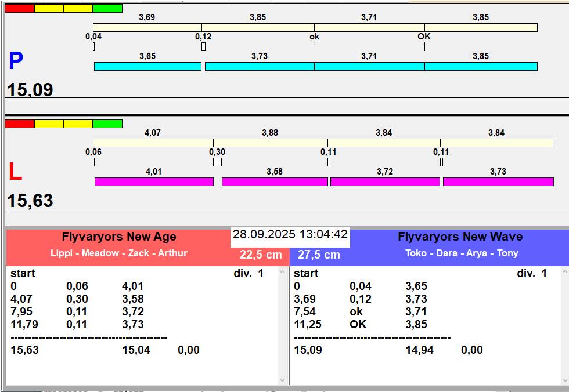Click the green start light in P lane
Image resolution: width=569 pixels, height=392 pixels.
[x=107, y=8]
